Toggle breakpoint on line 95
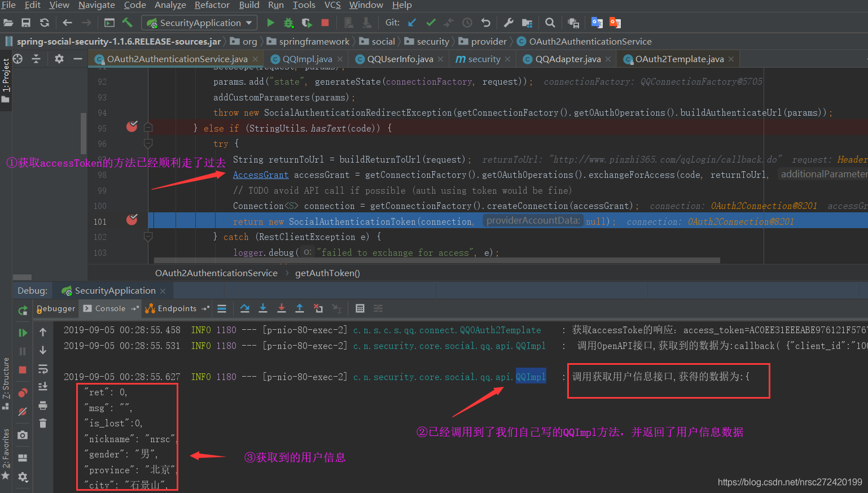Screen dimensions: 868x493 coord(132,126)
